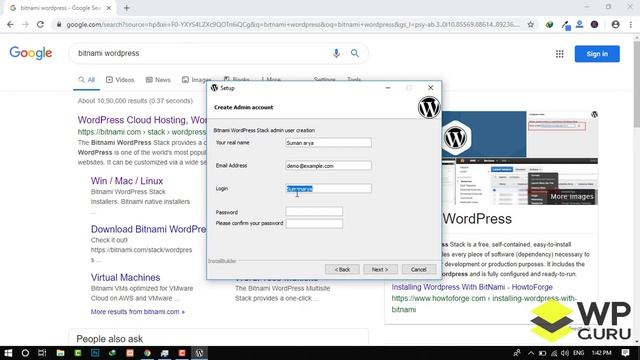Open Installing Wordpress With BitNami HowtoForge link

[x=472, y=287]
